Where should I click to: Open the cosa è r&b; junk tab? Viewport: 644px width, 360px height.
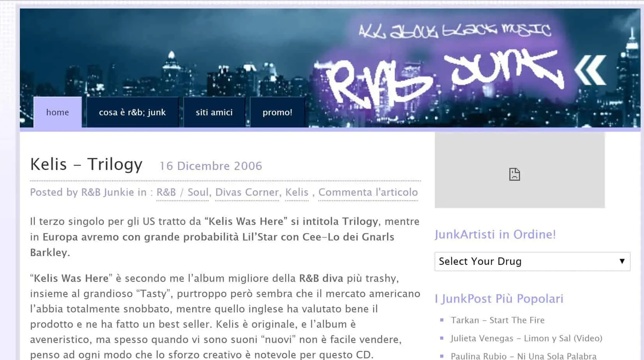pos(132,112)
